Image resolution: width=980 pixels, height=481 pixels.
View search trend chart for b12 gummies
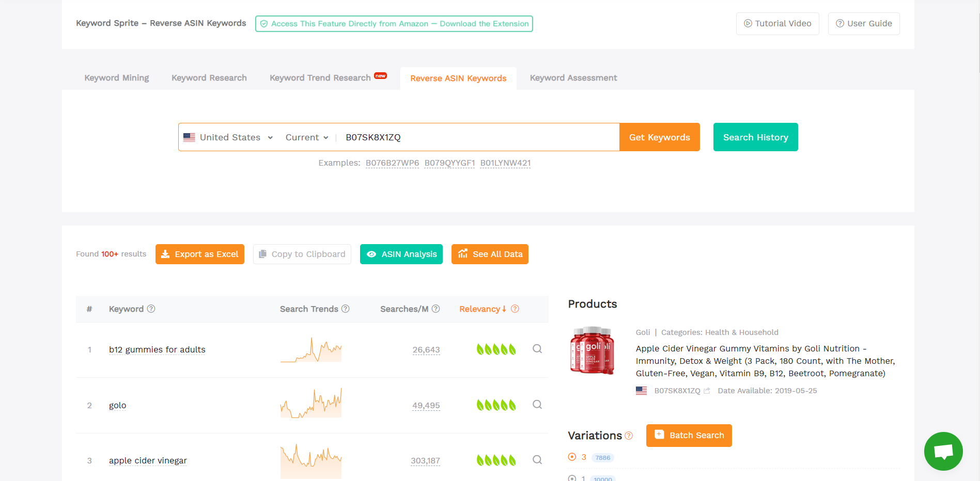pyautogui.click(x=311, y=350)
